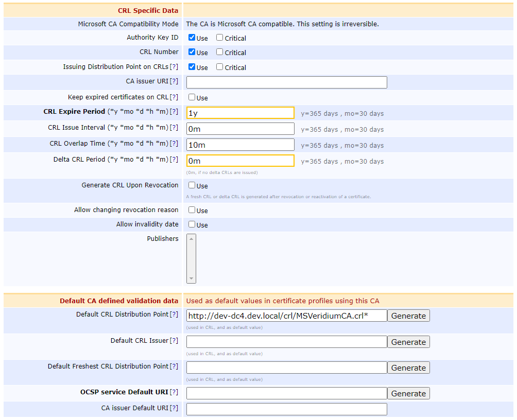The height and width of the screenshot is (420, 517).
Task: Click help [?] next to CRL Expire Period
Action: (174, 112)
